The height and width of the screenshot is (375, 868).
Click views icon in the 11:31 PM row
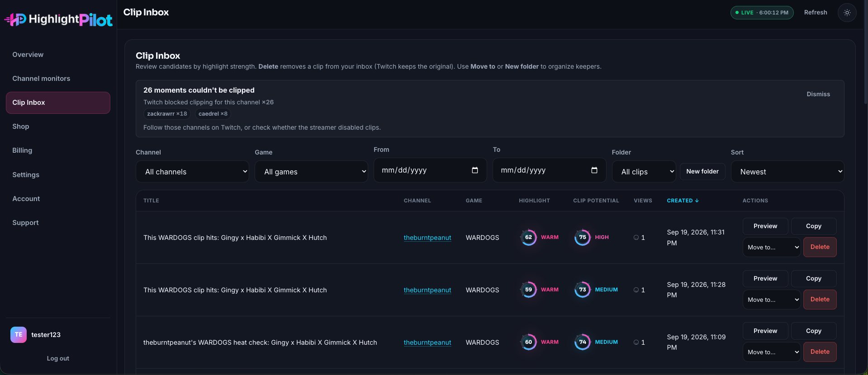click(636, 238)
